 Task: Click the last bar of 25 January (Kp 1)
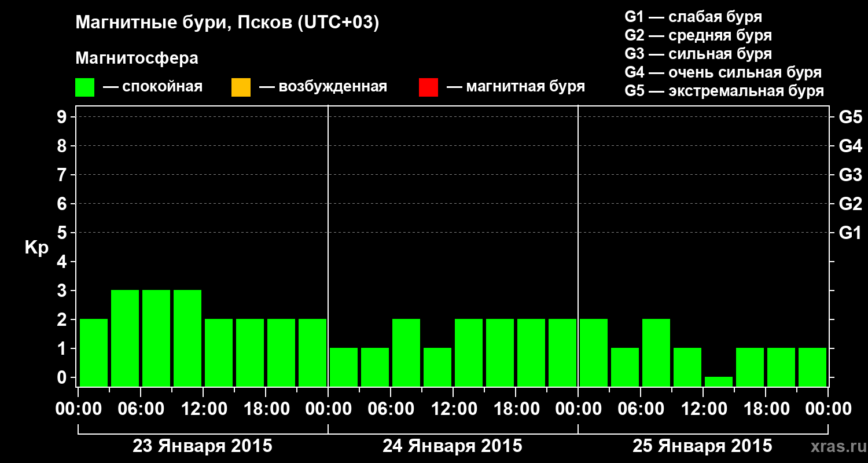pyautogui.click(x=812, y=367)
